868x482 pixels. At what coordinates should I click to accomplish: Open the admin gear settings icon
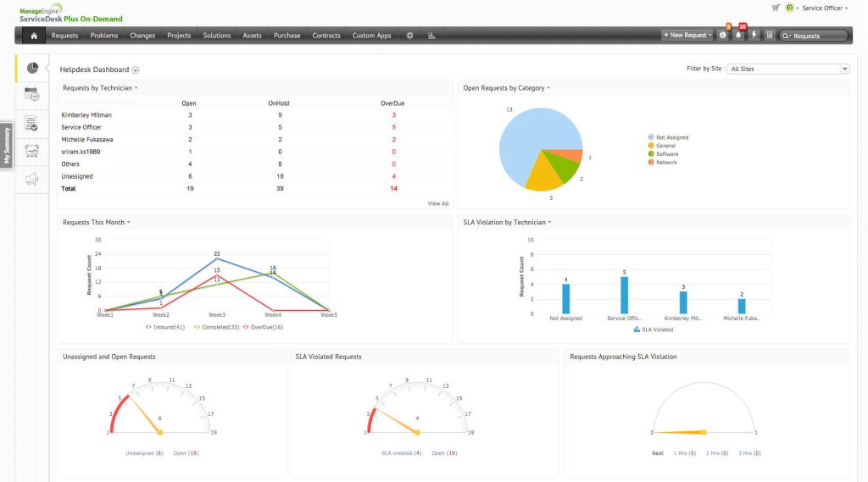click(x=410, y=36)
